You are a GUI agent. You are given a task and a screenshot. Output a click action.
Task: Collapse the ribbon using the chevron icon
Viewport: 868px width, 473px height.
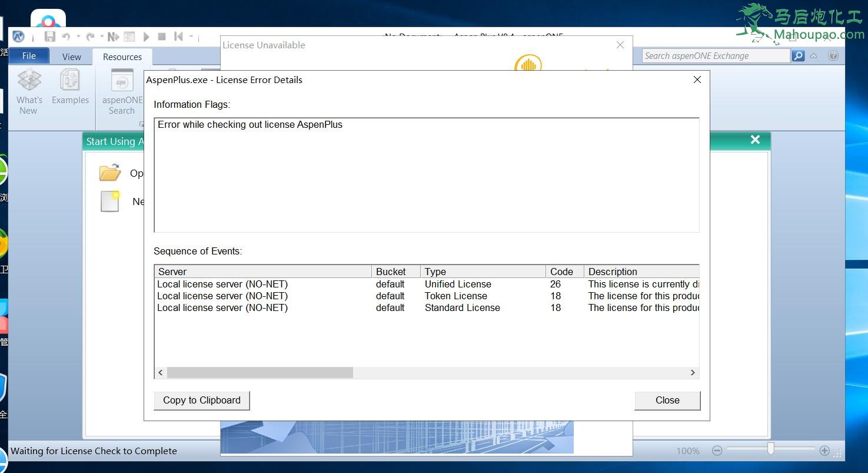[814, 56]
